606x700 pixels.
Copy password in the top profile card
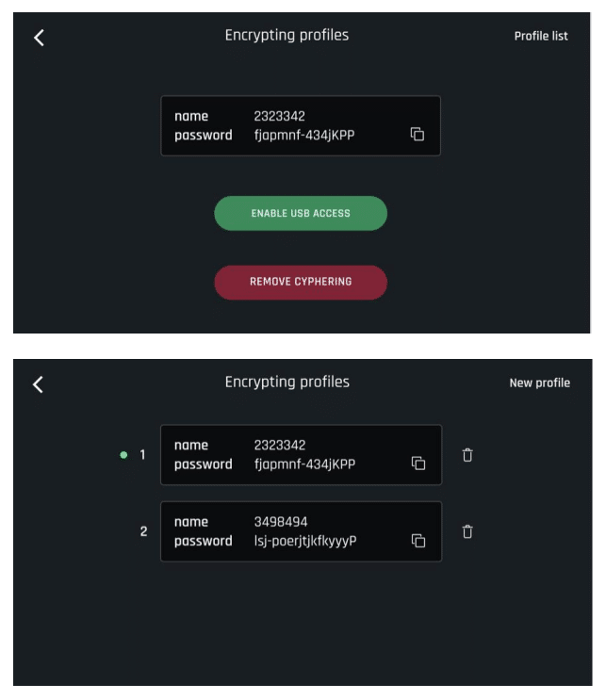418,134
